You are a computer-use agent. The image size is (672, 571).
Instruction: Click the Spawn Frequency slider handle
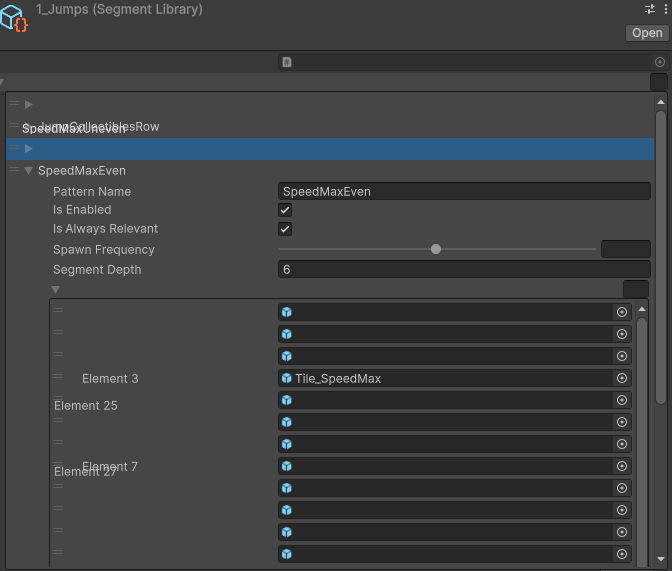[436, 249]
